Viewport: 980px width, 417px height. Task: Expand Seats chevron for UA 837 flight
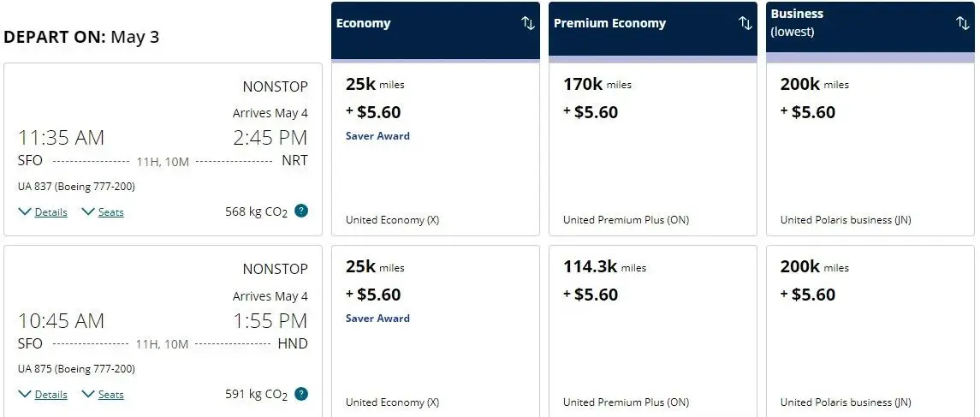point(103,212)
